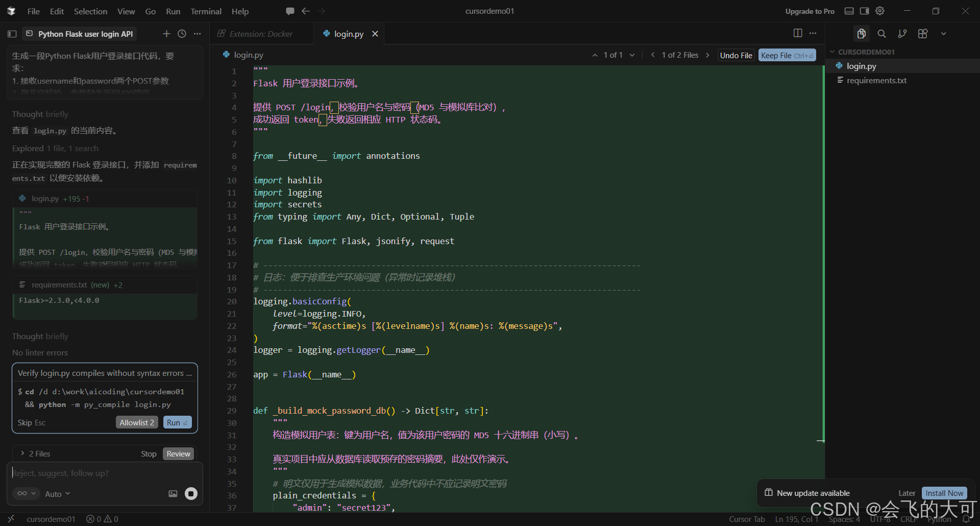The height and width of the screenshot is (526, 980).
Task: Expand the 2 Files changes list
Action: point(35,453)
